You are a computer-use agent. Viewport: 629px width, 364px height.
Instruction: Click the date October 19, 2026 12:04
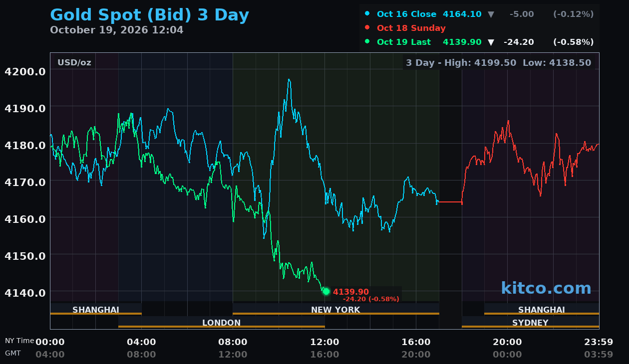[x=117, y=30]
